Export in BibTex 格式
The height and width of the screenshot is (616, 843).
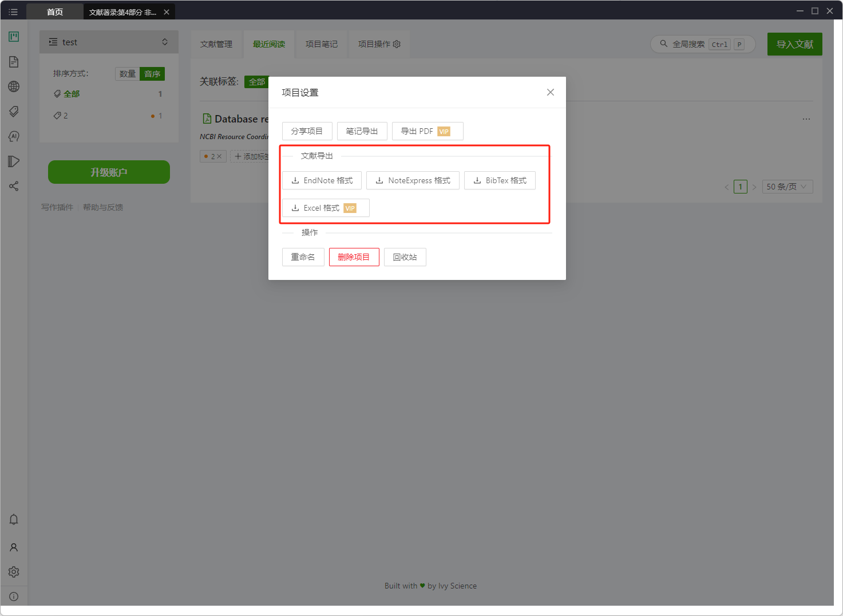pyautogui.click(x=500, y=180)
